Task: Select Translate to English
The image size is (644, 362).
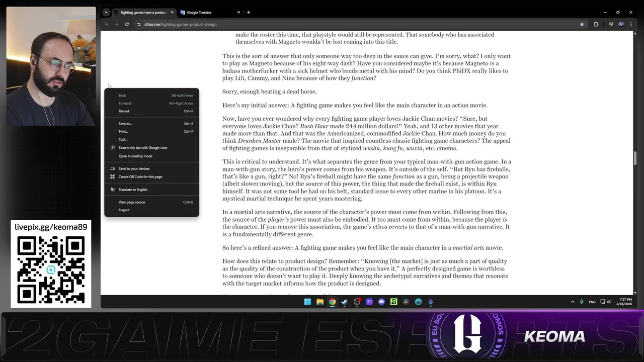Action: tap(151, 190)
